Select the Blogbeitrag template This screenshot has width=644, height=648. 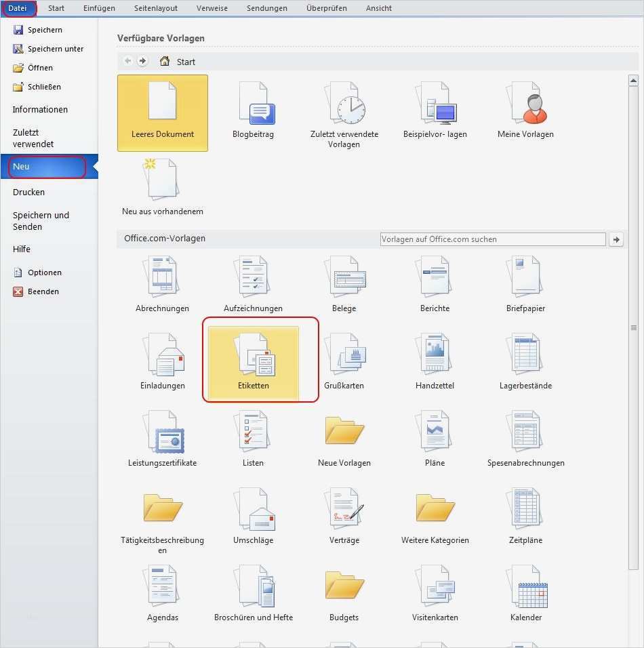point(253,112)
